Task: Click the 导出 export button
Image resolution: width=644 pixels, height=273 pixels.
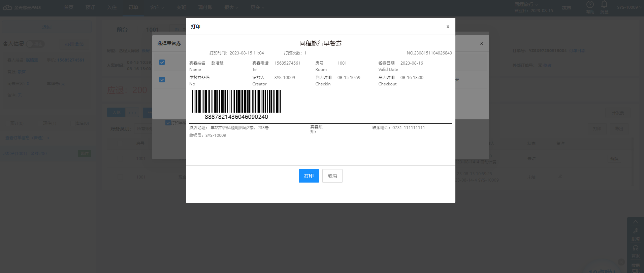Action: tap(619, 129)
